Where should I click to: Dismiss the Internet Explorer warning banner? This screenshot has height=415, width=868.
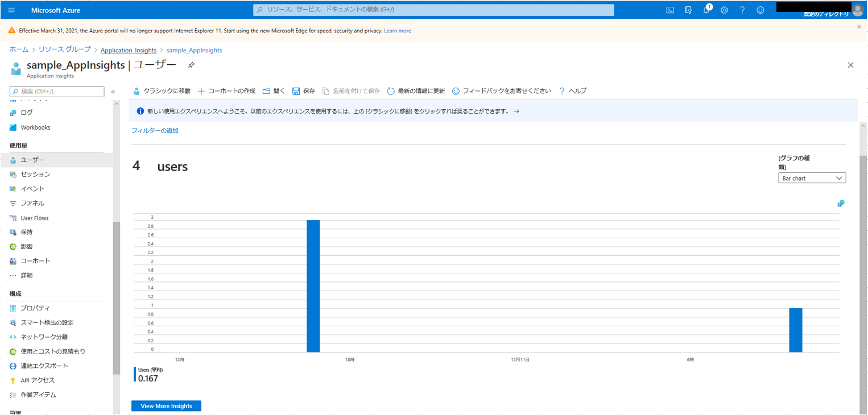859,27
